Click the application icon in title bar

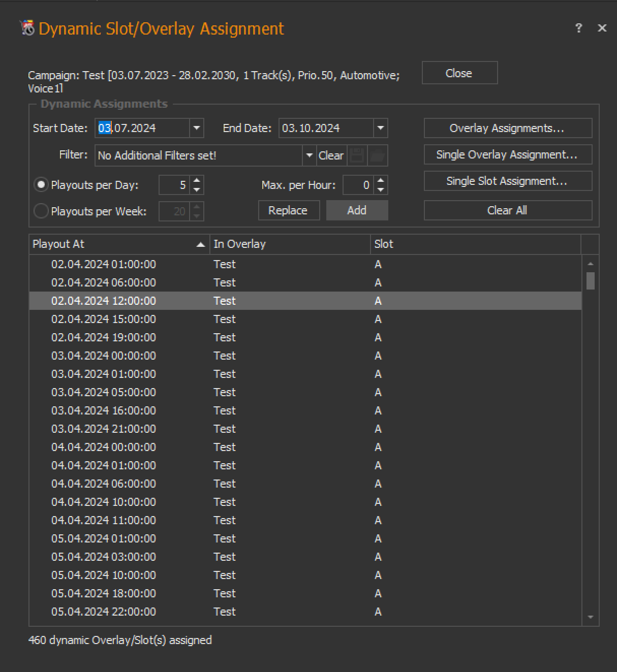pyautogui.click(x=27, y=28)
